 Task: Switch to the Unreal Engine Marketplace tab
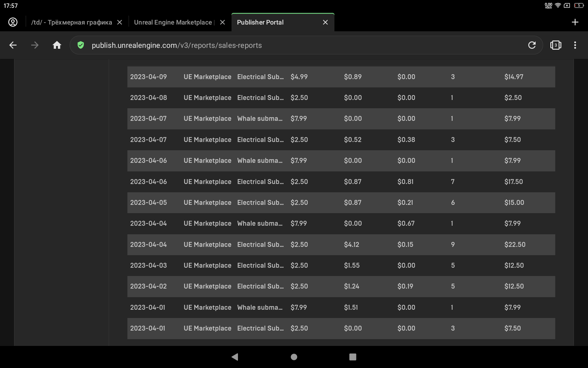[173, 22]
